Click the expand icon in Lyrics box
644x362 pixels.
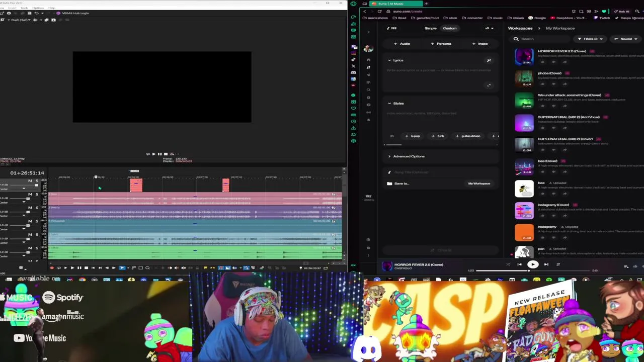tap(489, 85)
